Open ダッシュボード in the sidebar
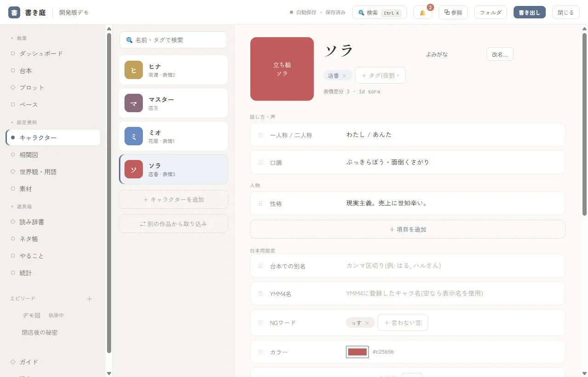 53,53
